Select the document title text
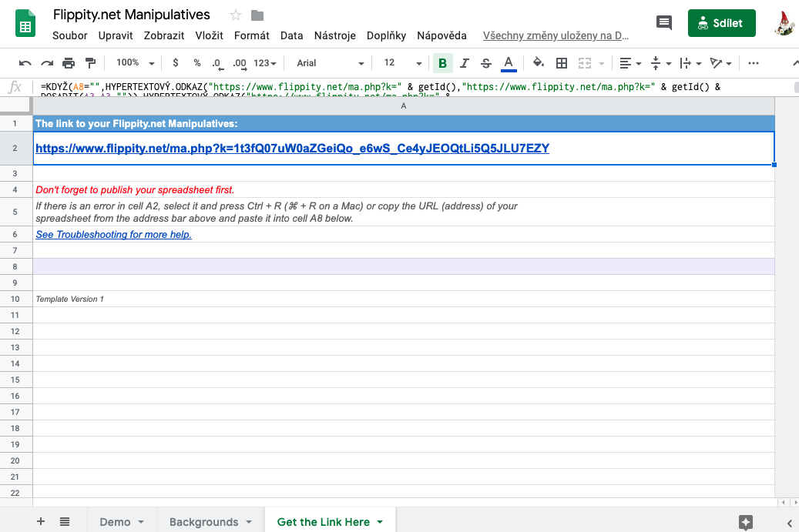Image resolution: width=799 pixels, height=532 pixels. [x=132, y=15]
